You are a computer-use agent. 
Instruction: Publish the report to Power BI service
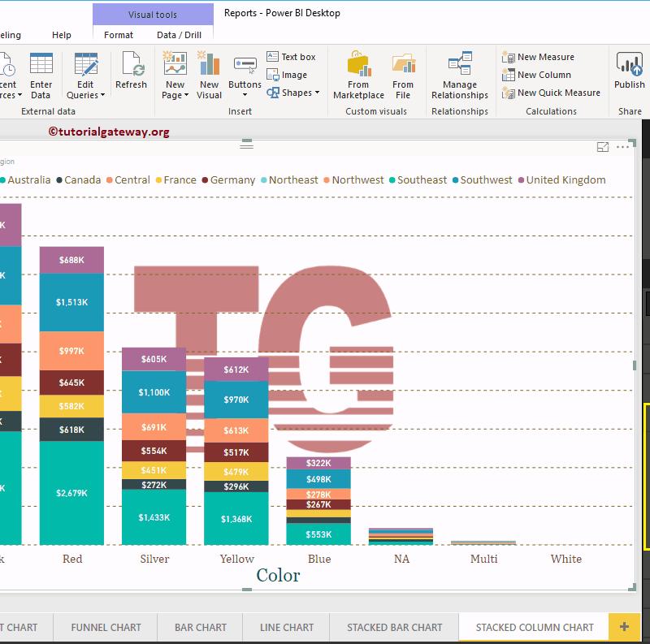tap(629, 73)
